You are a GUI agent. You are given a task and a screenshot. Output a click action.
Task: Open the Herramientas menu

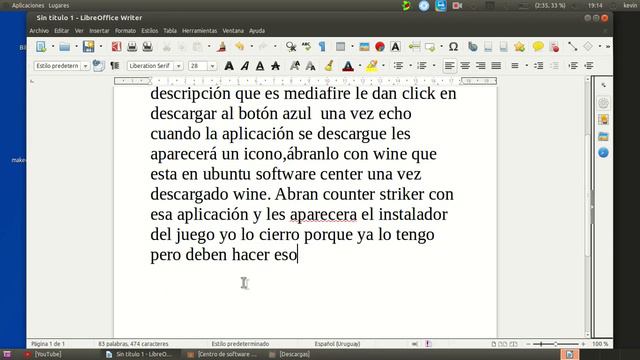coord(200,31)
